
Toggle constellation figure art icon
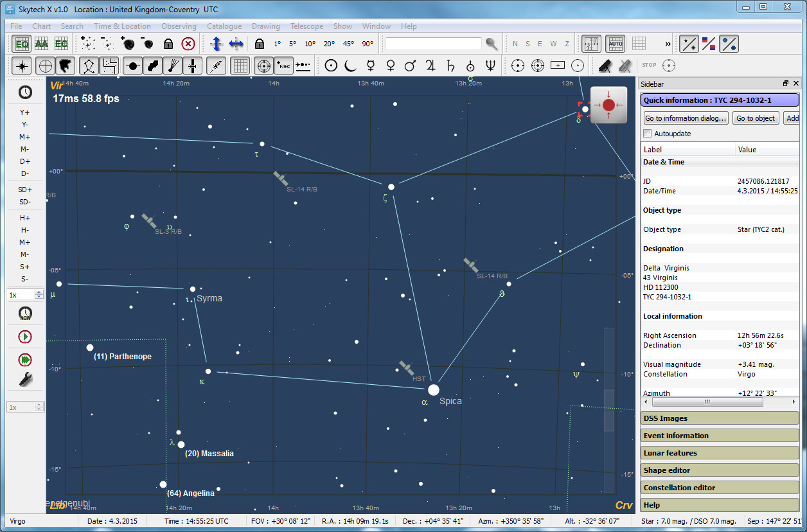point(65,66)
